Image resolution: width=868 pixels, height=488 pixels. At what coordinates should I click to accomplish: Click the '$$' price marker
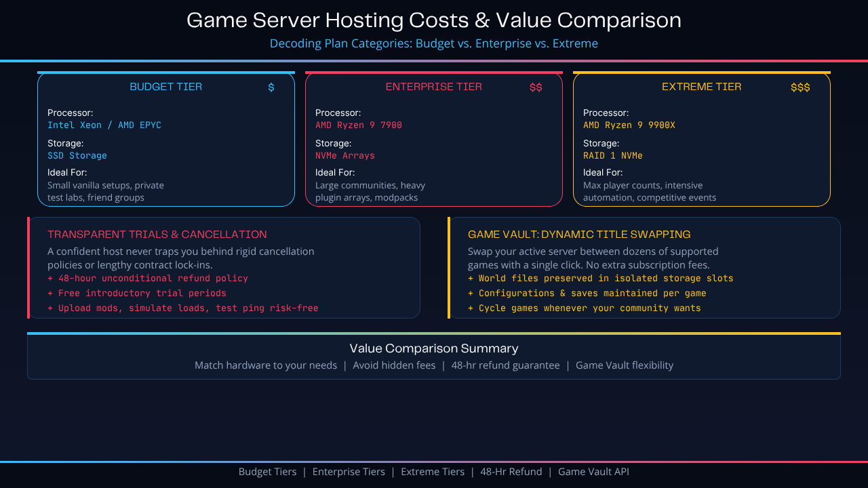point(536,87)
